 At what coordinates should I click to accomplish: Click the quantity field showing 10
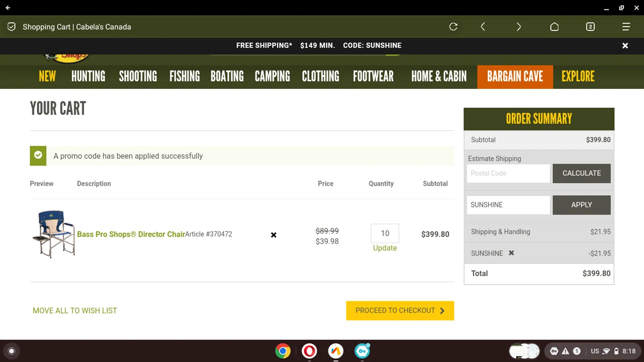point(385,233)
